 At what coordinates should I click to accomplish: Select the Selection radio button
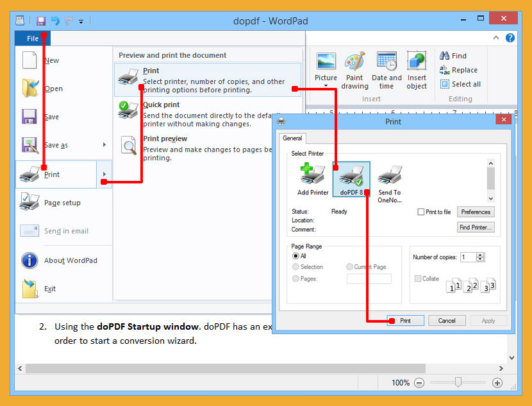click(295, 267)
